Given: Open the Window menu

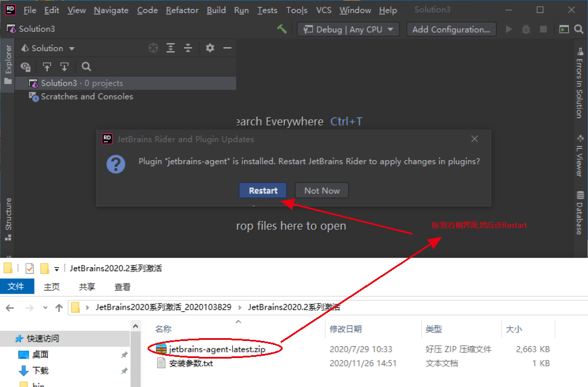Looking at the screenshot, I should [355, 10].
